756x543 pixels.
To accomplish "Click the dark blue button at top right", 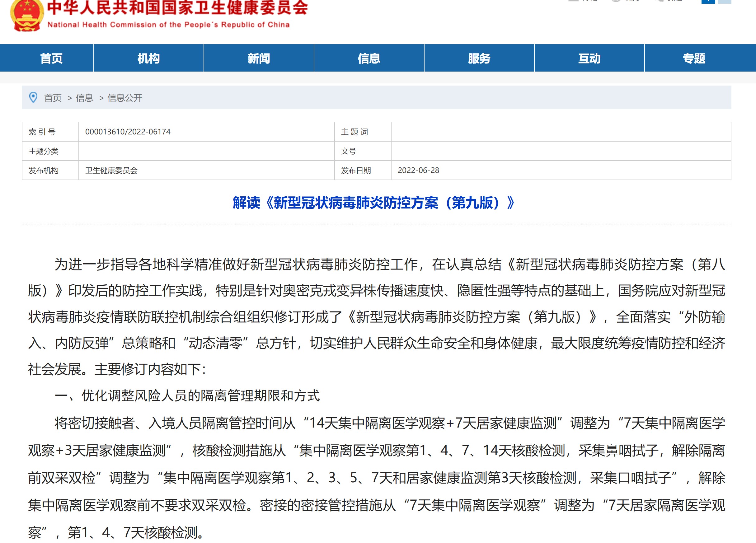I will coord(708,1).
